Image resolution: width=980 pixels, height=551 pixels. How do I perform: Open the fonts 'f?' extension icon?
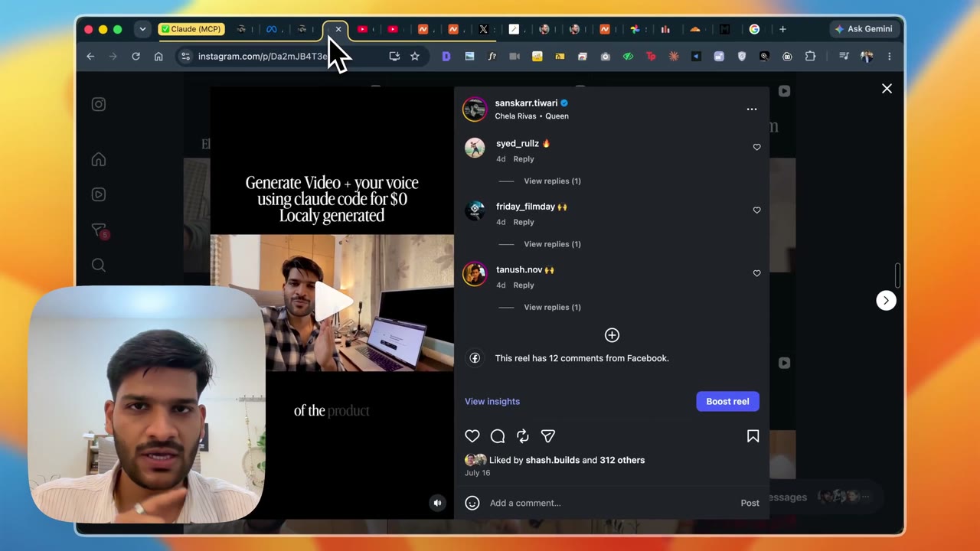click(x=492, y=56)
